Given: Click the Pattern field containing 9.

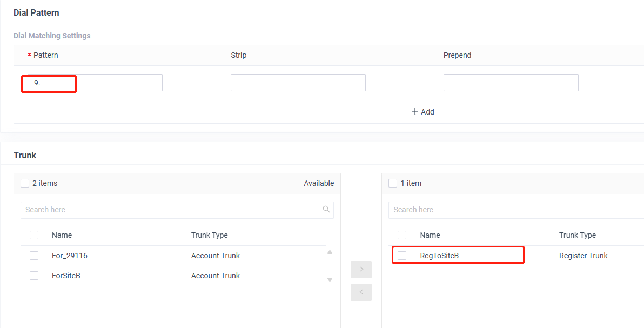Looking at the screenshot, I should pyautogui.click(x=95, y=83).
